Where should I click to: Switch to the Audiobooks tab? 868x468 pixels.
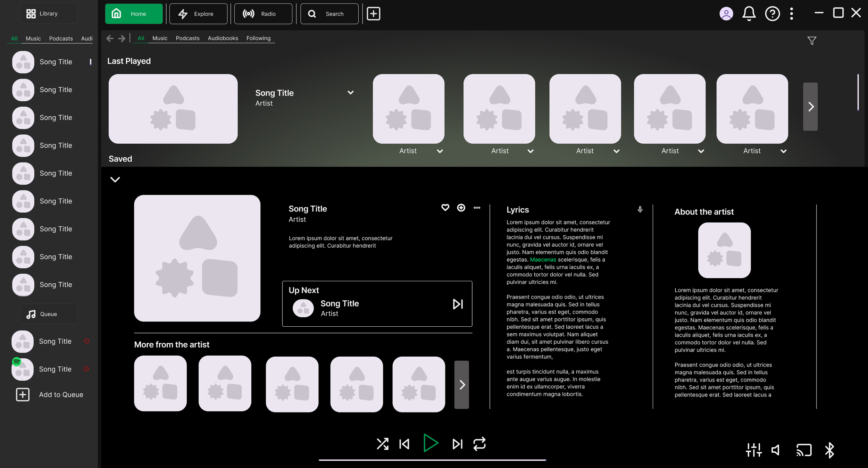click(x=223, y=38)
